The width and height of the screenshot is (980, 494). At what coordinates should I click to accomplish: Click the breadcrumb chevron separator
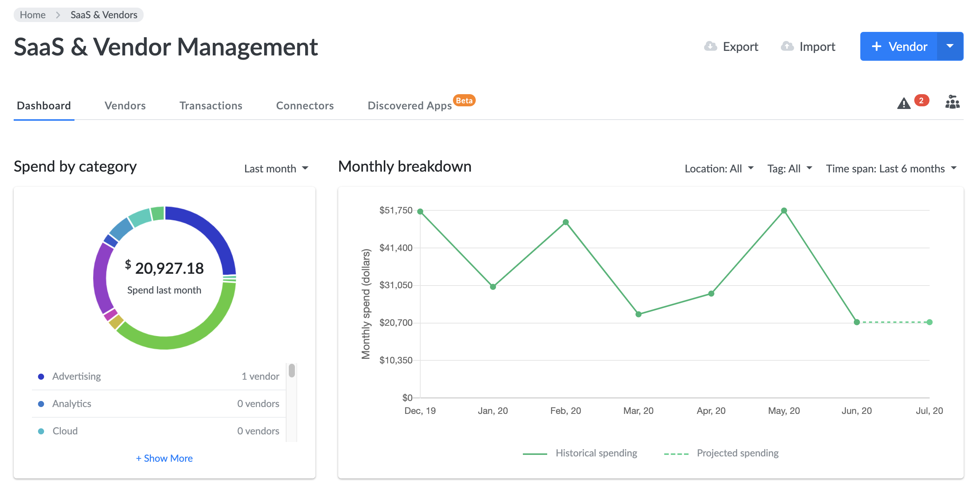[58, 15]
